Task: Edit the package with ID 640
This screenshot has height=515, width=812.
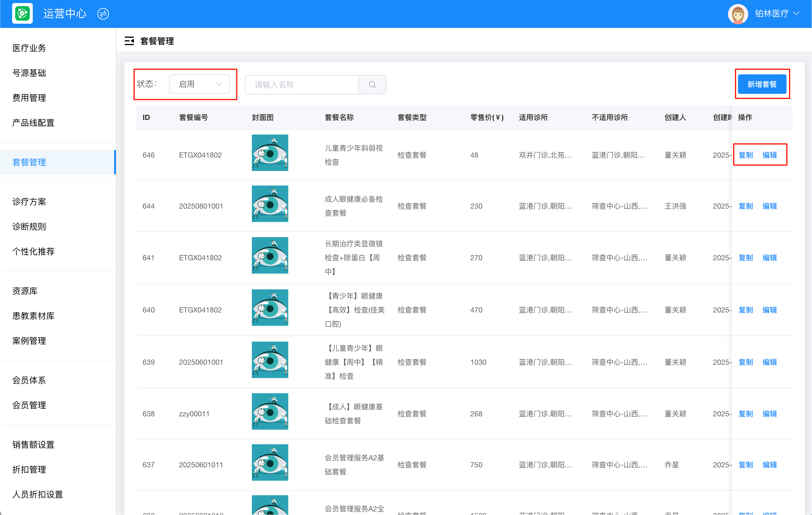Action: pyautogui.click(x=770, y=310)
